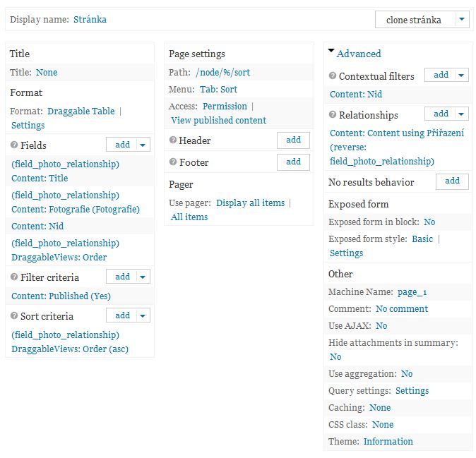The width and height of the screenshot is (476, 458).
Task: Collapse the Advanced section
Action: click(x=331, y=52)
